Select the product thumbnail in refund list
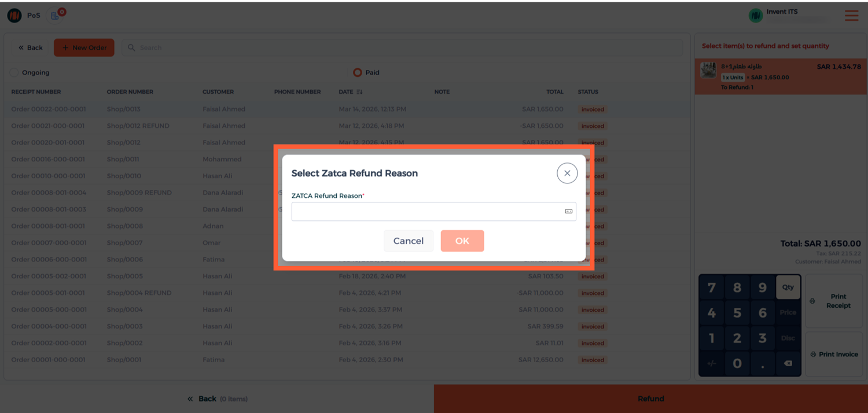 [708, 70]
